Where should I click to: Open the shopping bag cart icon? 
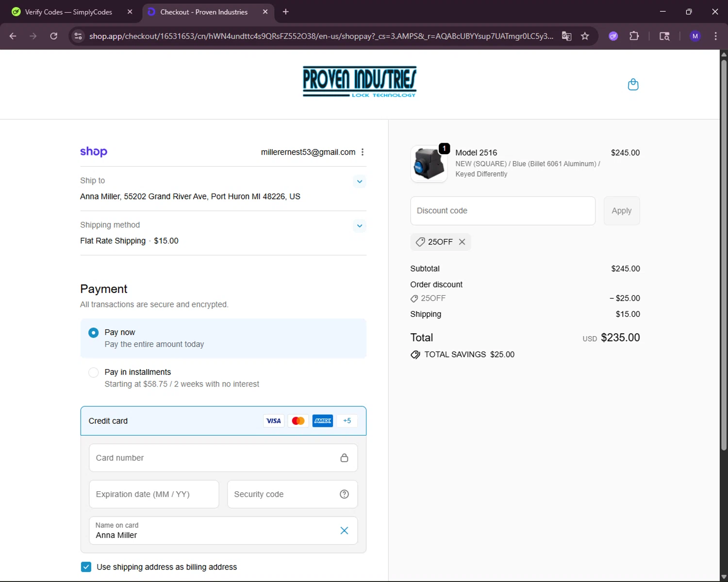coord(633,84)
